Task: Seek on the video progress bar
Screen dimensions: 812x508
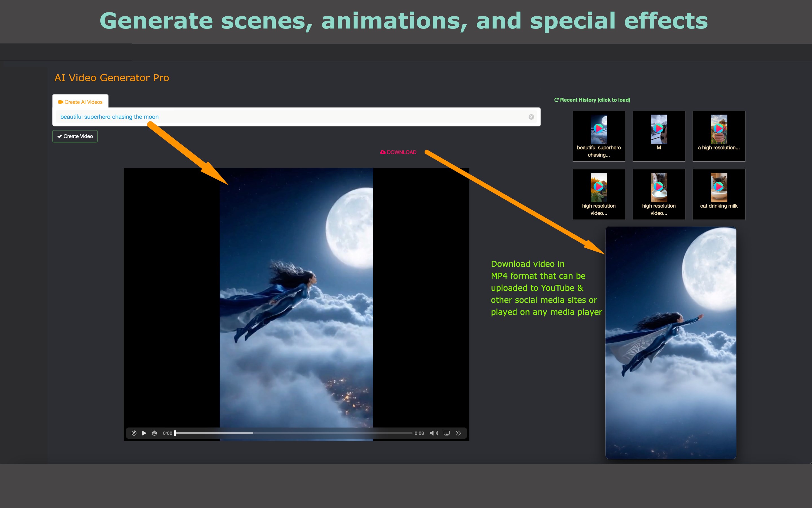Action: coord(294,433)
